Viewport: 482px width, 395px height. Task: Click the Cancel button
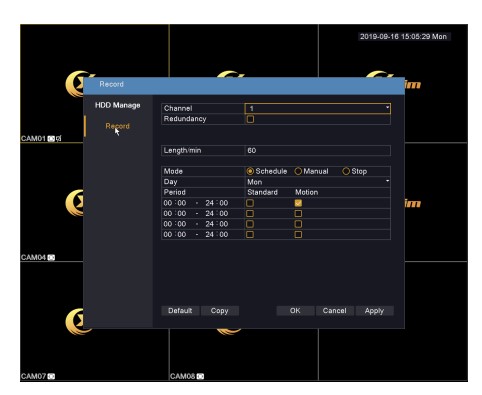[x=334, y=311]
